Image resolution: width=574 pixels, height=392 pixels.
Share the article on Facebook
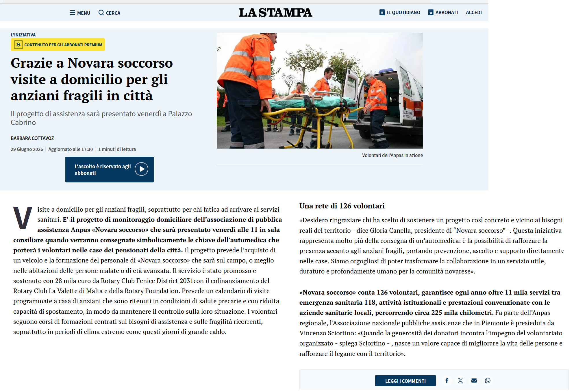point(447,380)
